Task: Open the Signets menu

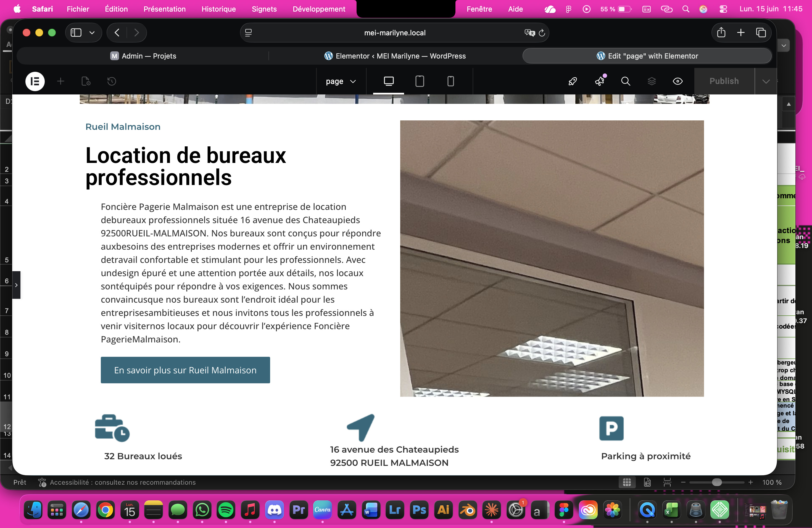Action: point(264,9)
